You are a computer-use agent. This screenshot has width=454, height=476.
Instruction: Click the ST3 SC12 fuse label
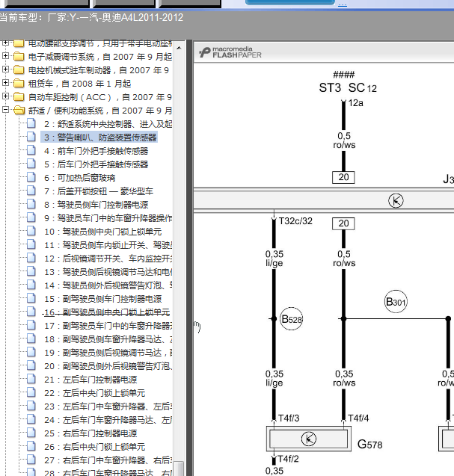(x=348, y=87)
